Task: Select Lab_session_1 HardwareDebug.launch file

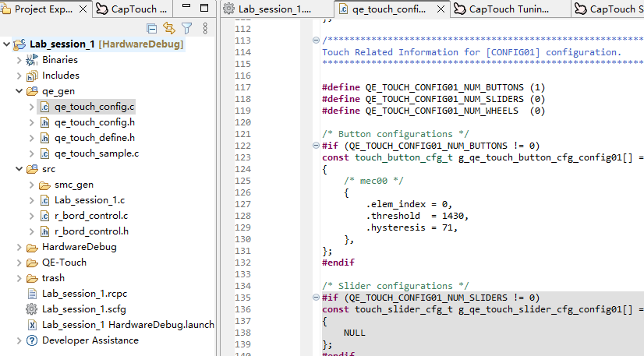Action: pos(128,325)
